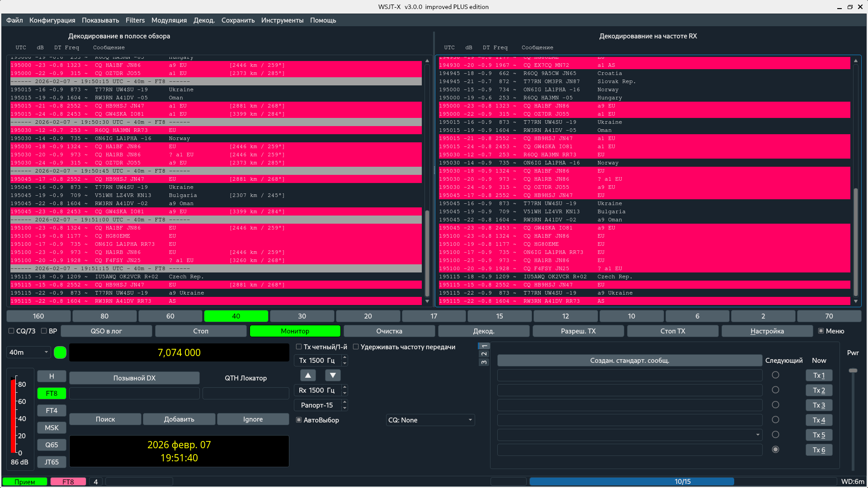This screenshot has height=488, width=868.
Task: Open the 40m band dropdown
Action: tap(29, 352)
